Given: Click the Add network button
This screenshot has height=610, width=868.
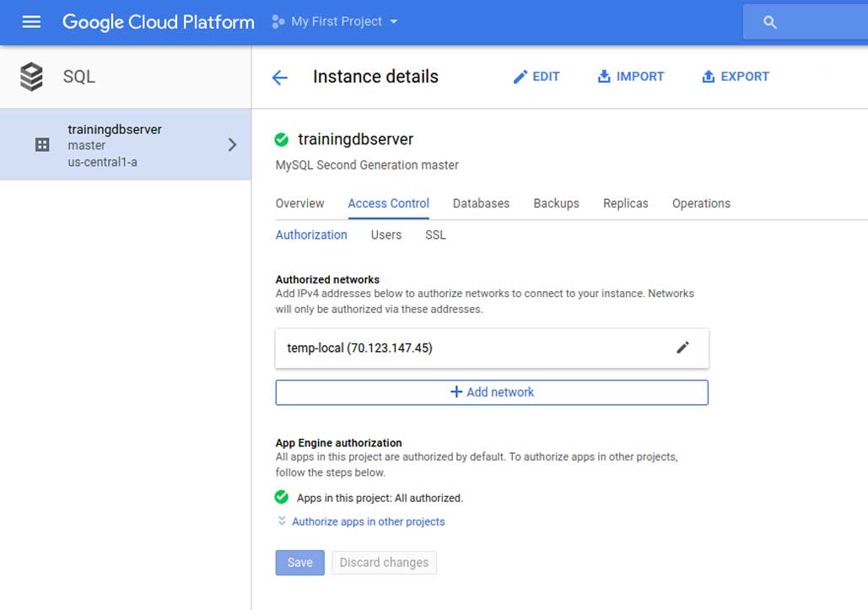Looking at the screenshot, I should [x=492, y=392].
